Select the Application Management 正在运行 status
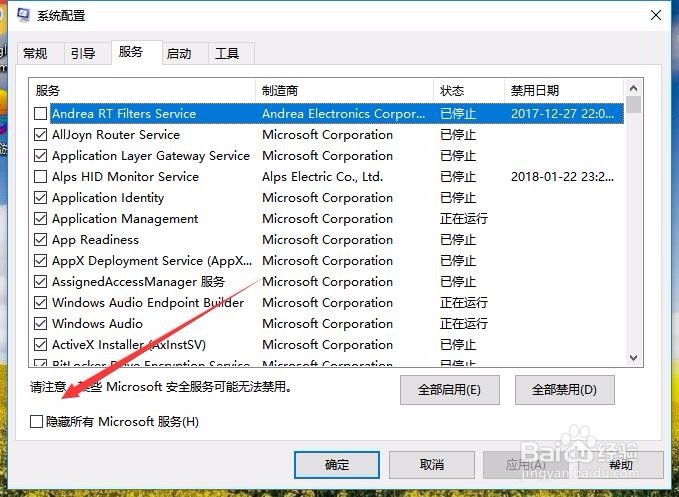Viewport: 679px width, 497px height. 464,219
